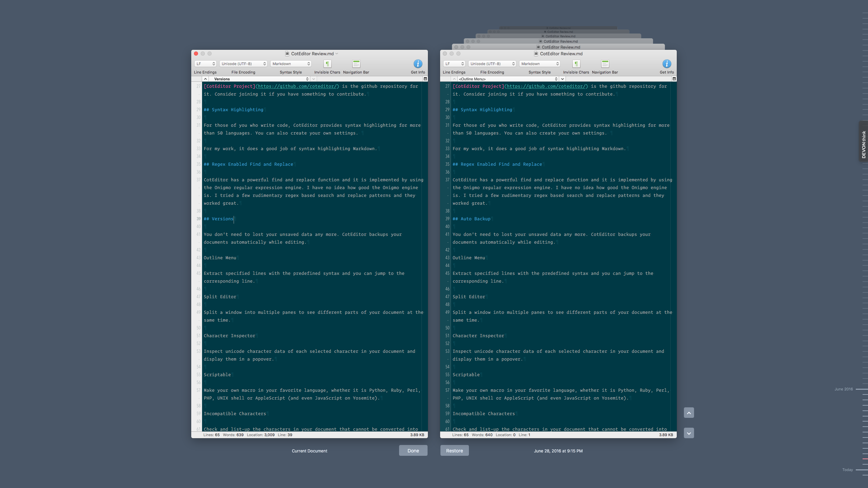Click 'Split Editor' line in current document
The height and width of the screenshot is (488, 868).
(x=220, y=297)
